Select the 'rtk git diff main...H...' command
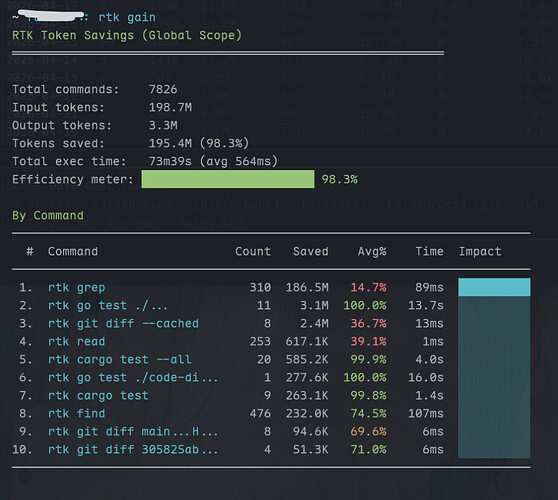This screenshot has height=500, width=558. tap(133, 431)
